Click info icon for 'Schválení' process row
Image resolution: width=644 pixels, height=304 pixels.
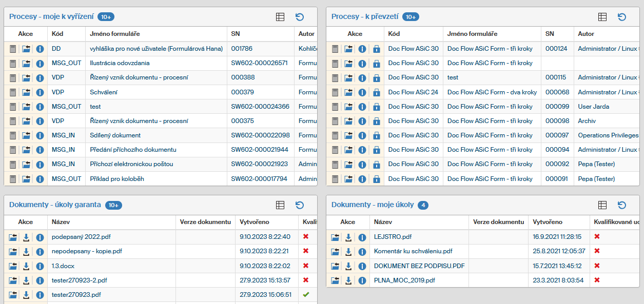point(40,92)
